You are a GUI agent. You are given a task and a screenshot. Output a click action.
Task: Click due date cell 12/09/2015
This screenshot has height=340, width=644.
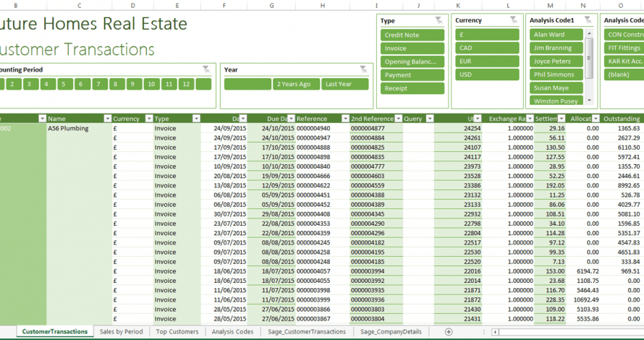271,185
